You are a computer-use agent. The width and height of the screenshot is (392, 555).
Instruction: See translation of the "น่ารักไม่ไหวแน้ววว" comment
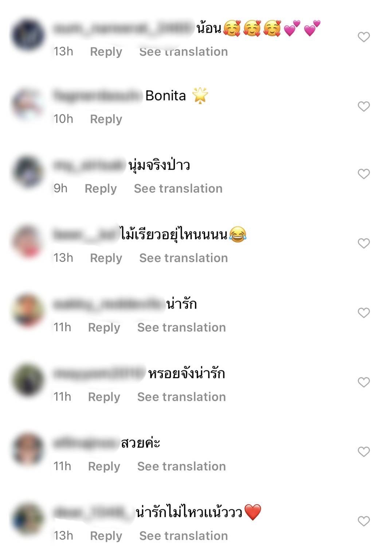pyautogui.click(x=184, y=536)
